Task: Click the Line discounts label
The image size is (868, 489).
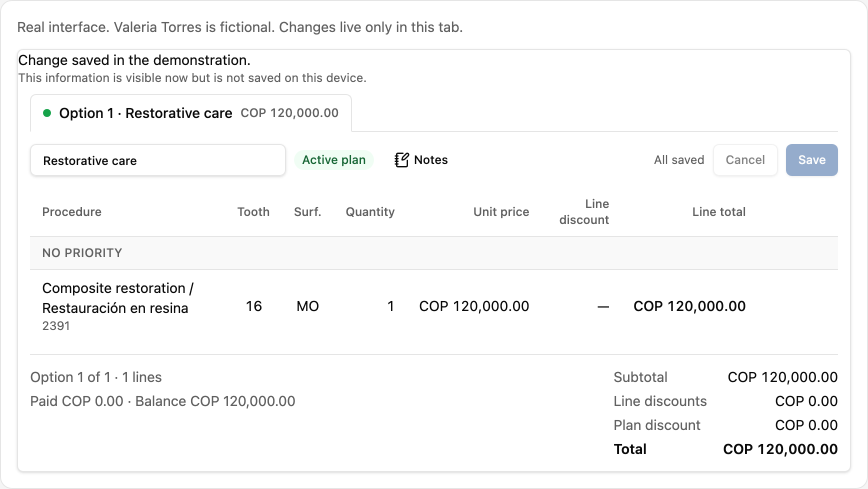Action: click(660, 401)
